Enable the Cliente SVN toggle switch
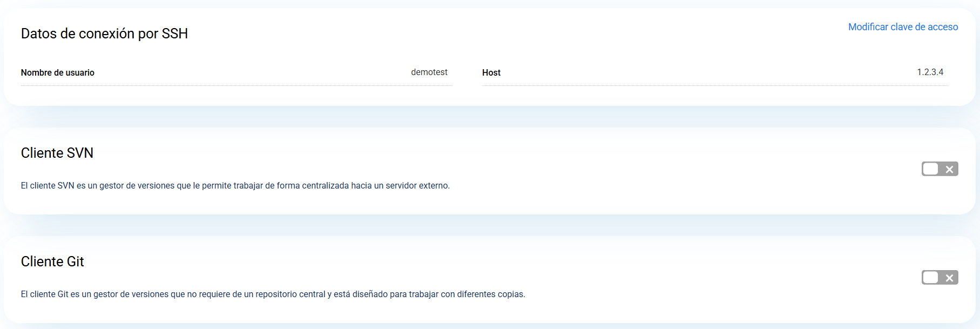 click(x=940, y=169)
